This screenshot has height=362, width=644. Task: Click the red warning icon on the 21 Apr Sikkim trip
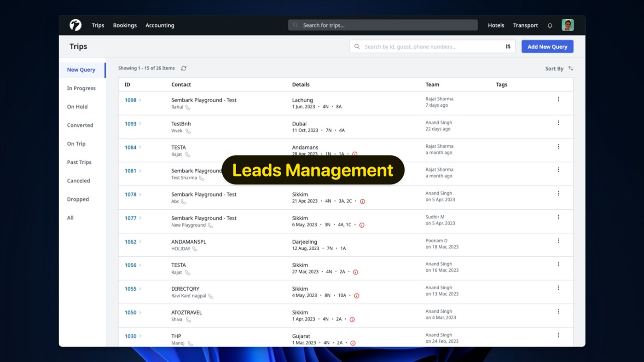point(362,201)
